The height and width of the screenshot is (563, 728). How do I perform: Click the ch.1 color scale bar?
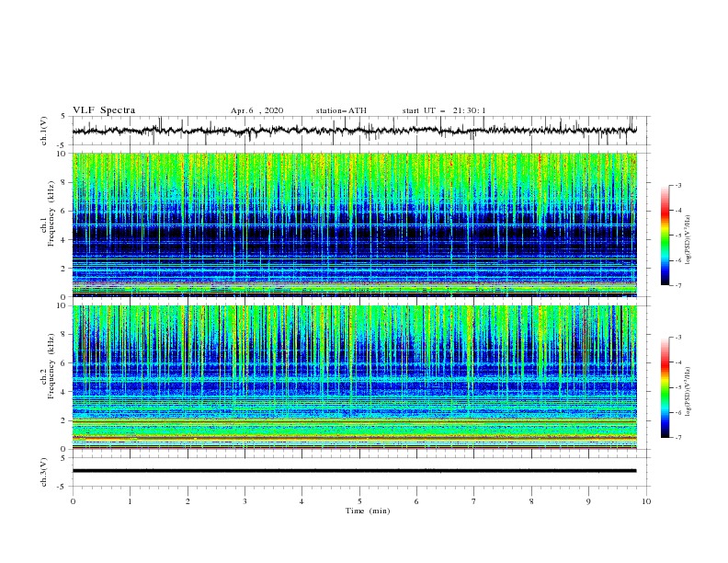click(x=665, y=236)
